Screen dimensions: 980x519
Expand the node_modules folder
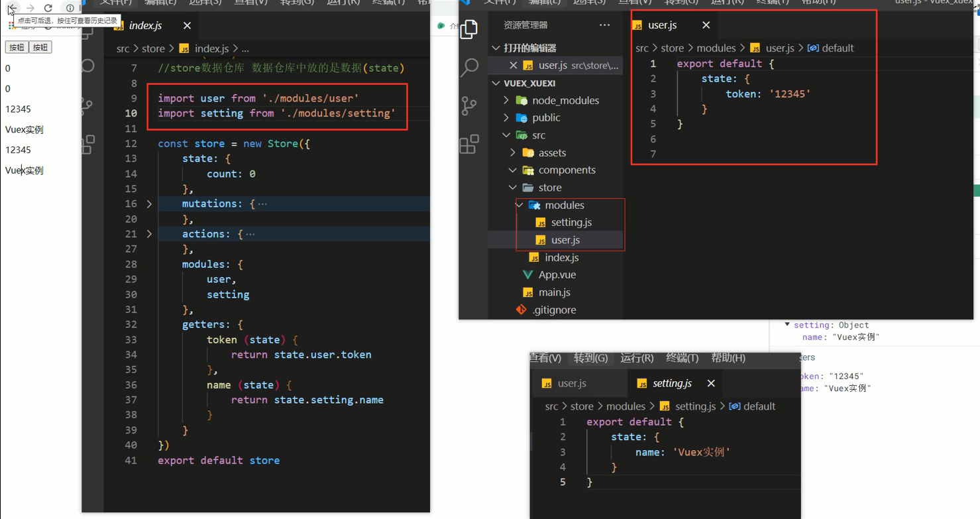tap(506, 100)
